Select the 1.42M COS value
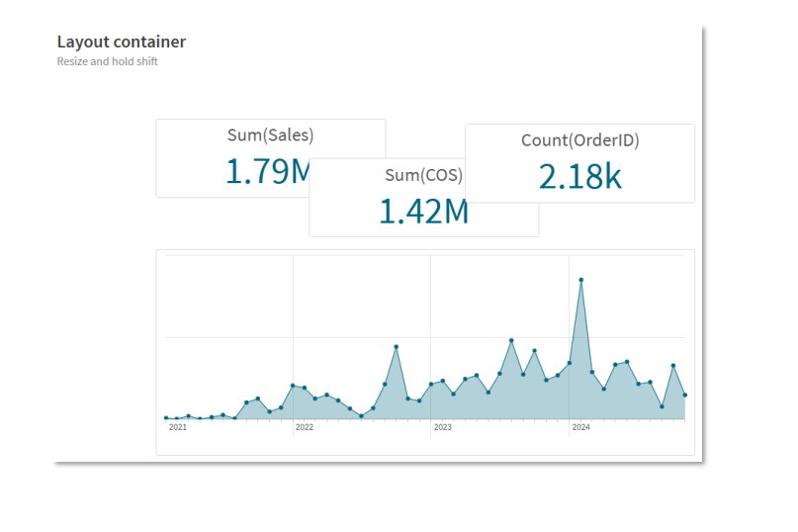798x532 pixels. (423, 211)
